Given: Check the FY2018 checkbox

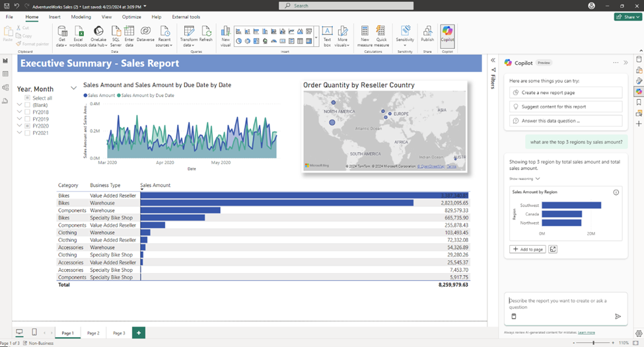Looking at the screenshot, I should tap(27, 112).
